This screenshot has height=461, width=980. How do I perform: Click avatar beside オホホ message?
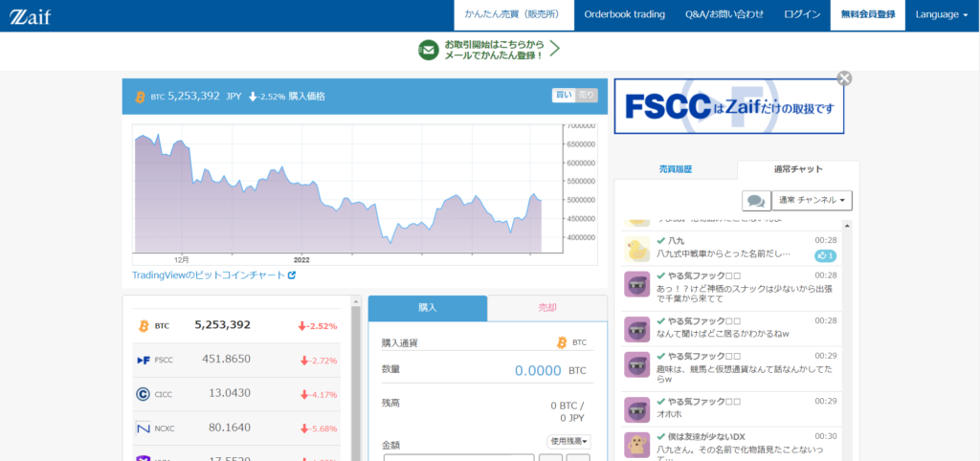pos(637,409)
